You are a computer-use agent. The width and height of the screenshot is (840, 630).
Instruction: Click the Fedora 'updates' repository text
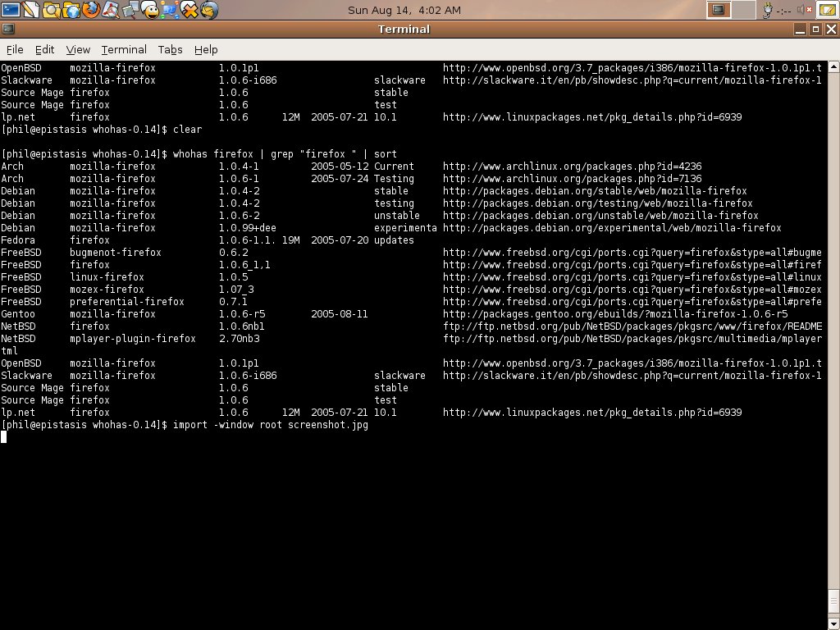[394, 240]
